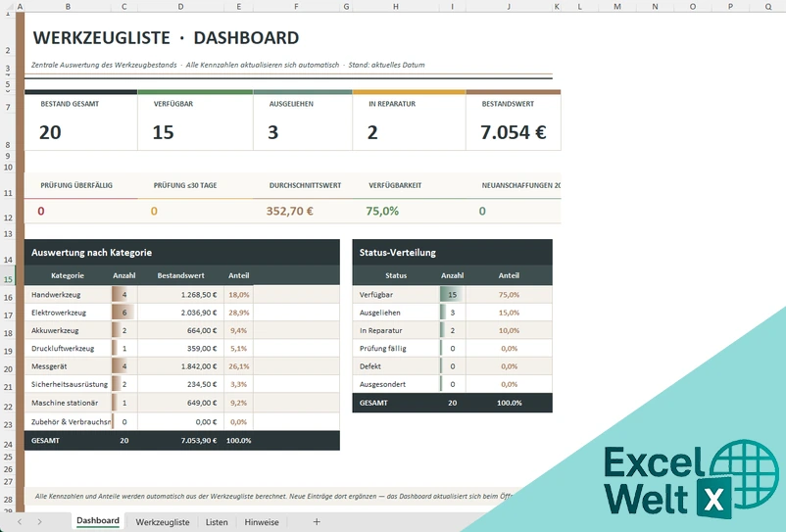This screenshot has height=532, width=786.
Task: Click the status share 15,0% cell
Action: 509,313
